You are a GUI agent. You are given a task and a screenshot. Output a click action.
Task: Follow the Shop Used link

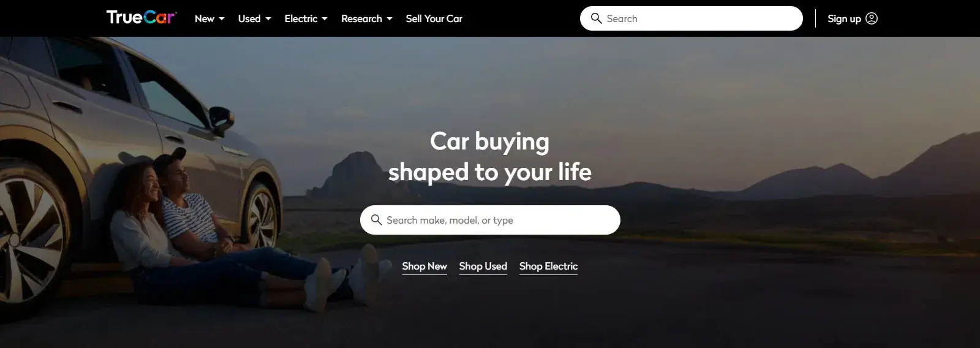coord(483,267)
